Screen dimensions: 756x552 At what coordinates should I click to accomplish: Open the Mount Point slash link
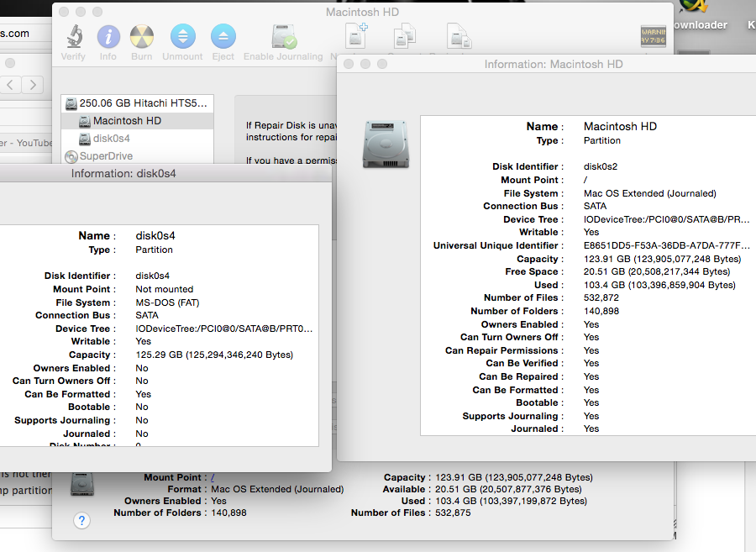[x=213, y=477]
